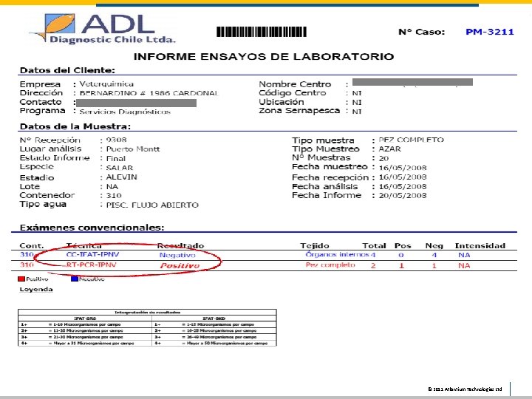This screenshot has width=532, height=399.
Task: Click the IFAT-BKD column in interpretation table
Action: point(214,318)
